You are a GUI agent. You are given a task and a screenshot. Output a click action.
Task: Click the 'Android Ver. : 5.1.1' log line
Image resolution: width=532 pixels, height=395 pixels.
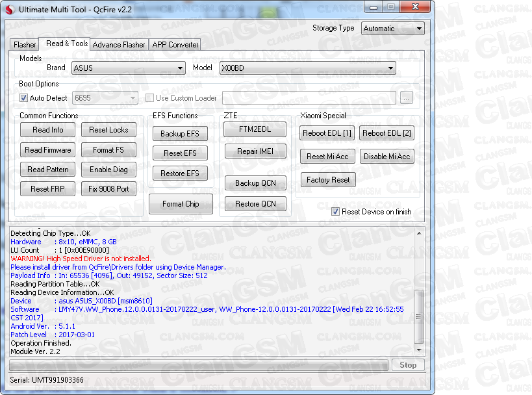[x=43, y=326]
